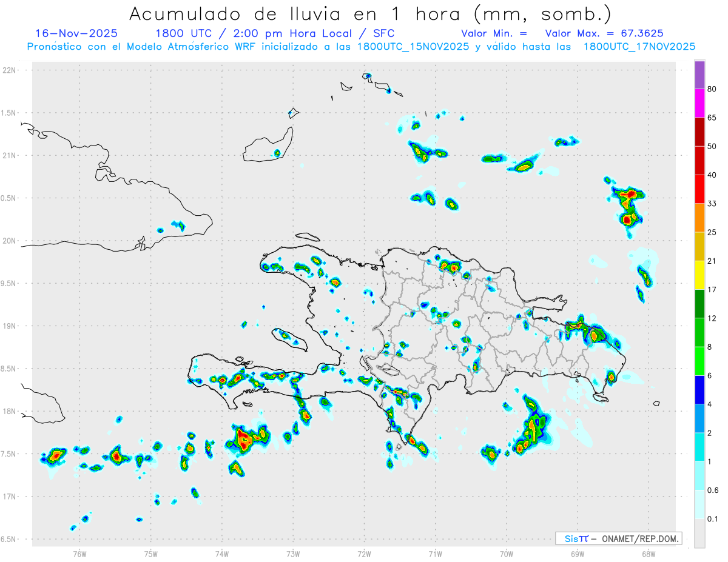The width and height of the screenshot is (728, 562).
Task: Pick the dark red legend band between 50 and 65
Action: coord(699,132)
